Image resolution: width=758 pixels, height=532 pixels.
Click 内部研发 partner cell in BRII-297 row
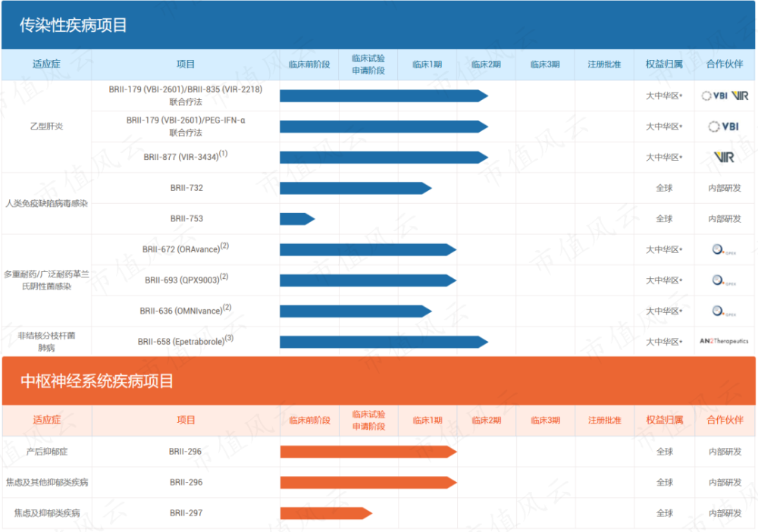click(x=725, y=513)
